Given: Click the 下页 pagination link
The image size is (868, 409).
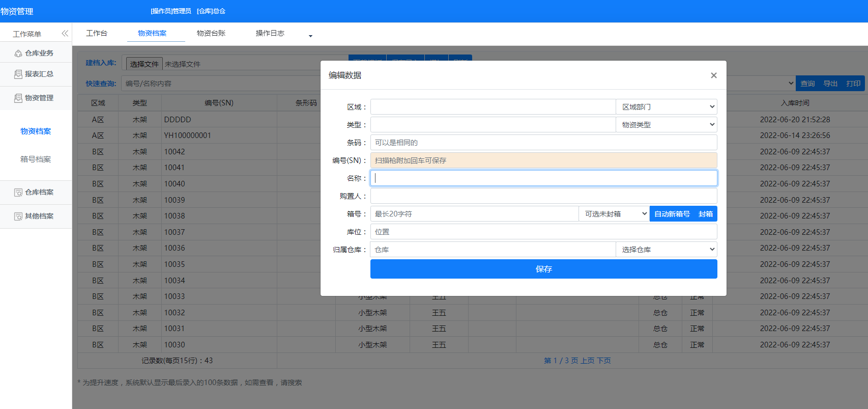Looking at the screenshot, I should click(604, 361).
